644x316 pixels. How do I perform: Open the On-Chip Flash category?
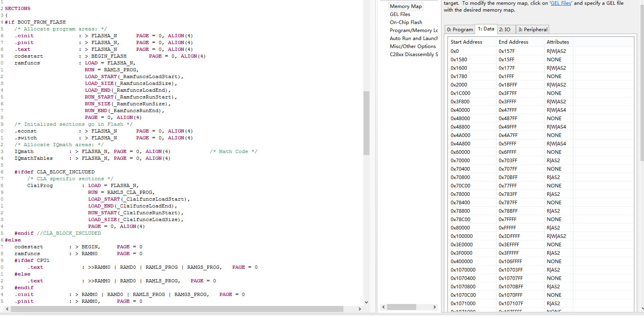pyautogui.click(x=406, y=22)
